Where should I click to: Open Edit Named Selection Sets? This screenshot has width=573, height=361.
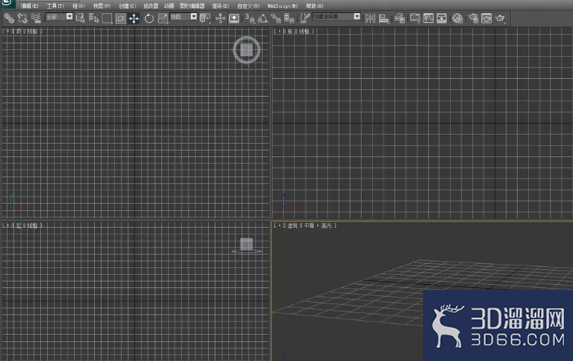tap(304, 18)
